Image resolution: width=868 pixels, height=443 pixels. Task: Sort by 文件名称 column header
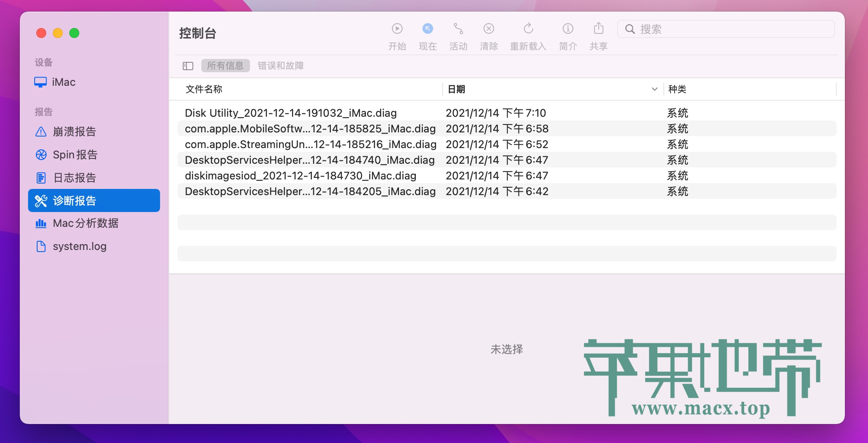click(x=204, y=89)
